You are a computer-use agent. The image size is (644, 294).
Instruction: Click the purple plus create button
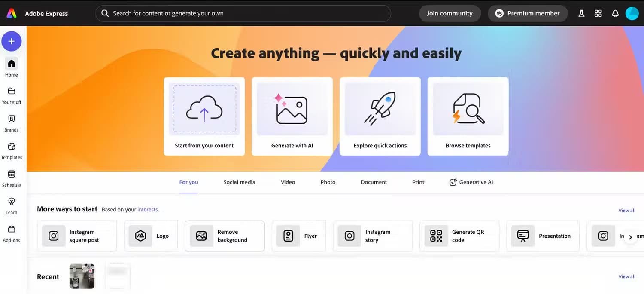point(12,41)
